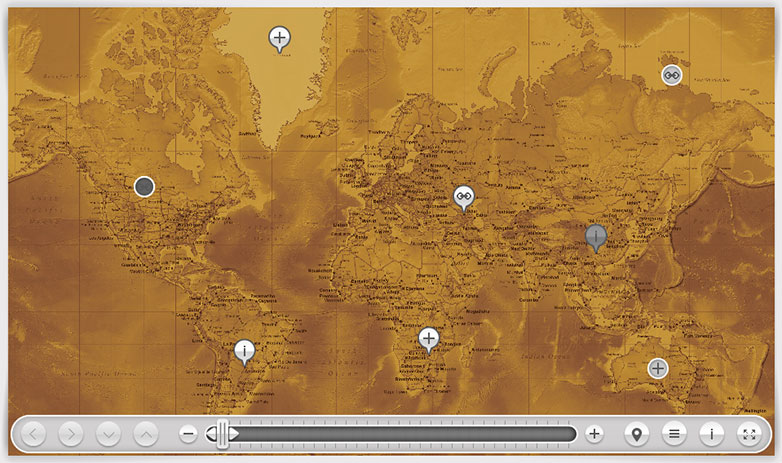Image resolution: width=782 pixels, height=463 pixels.
Task: Zoom out with the minus button
Action: pos(188,434)
